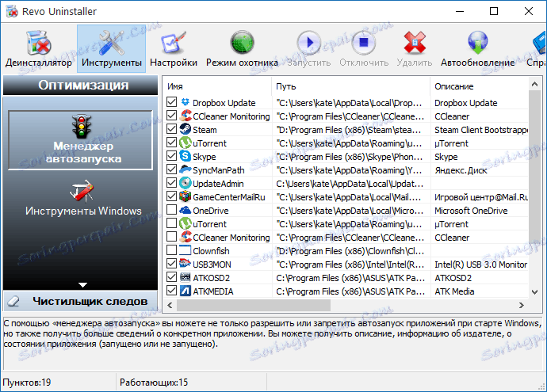
Task: Uncheck SyncManPath autostart checkbox
Action: [x=171, y=169]
